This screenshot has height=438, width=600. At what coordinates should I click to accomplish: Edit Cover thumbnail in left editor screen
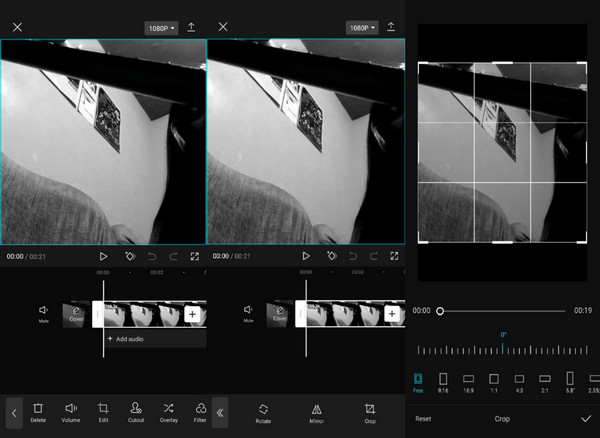click(76, 314)
